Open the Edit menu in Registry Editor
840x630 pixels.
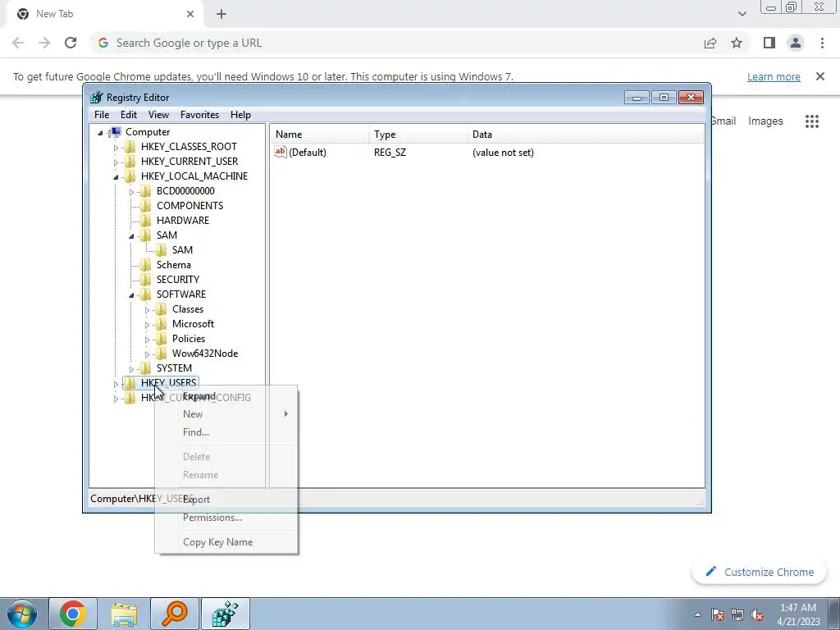point(129,115)
